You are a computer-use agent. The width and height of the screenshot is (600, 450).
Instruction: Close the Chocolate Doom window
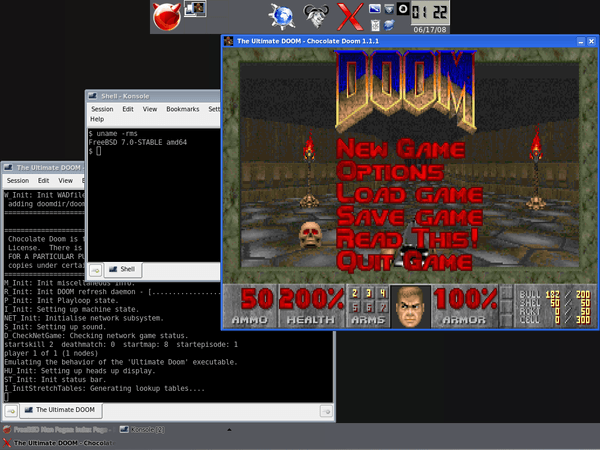tap(592, 41)
